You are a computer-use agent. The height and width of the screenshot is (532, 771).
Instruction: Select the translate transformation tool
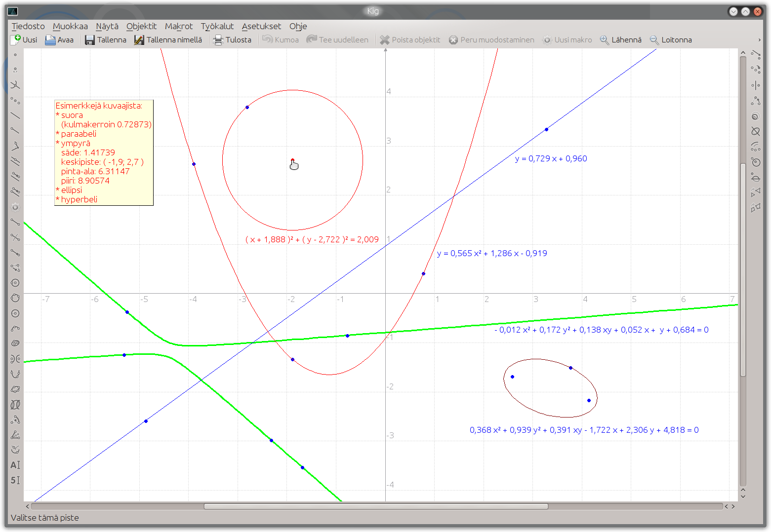(x=756, y=55)
